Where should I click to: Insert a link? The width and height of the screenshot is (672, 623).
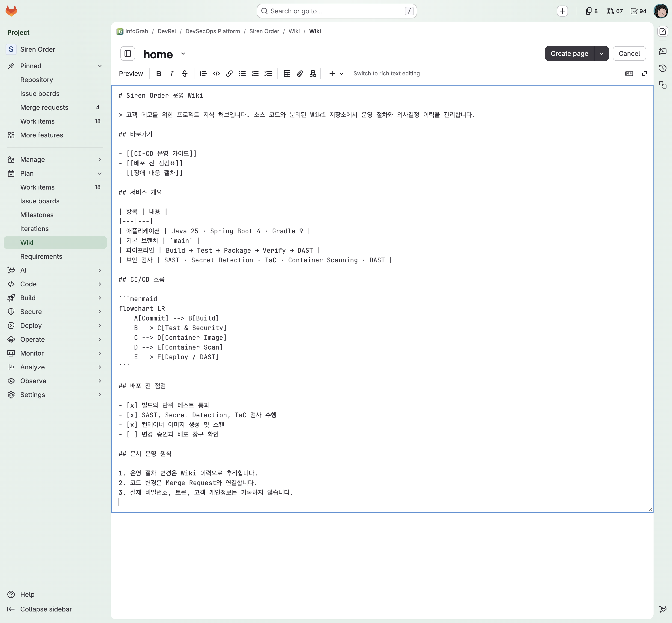coord(229,74)
